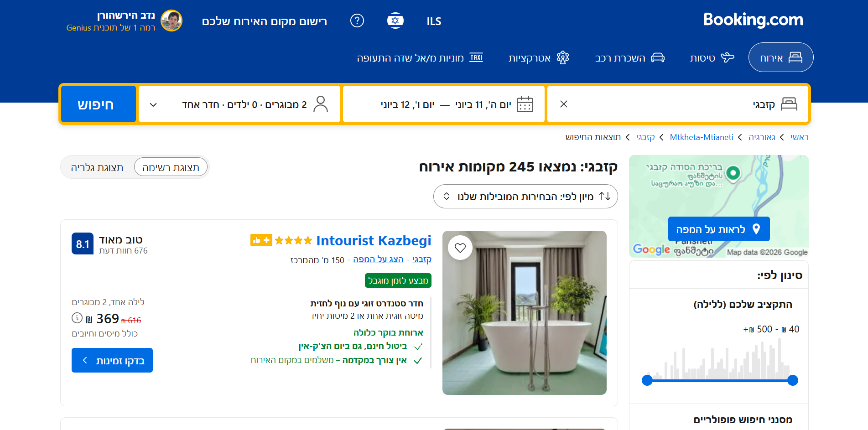
Task: Go to ראשי breadcrumb
Action: coord(799,137)
